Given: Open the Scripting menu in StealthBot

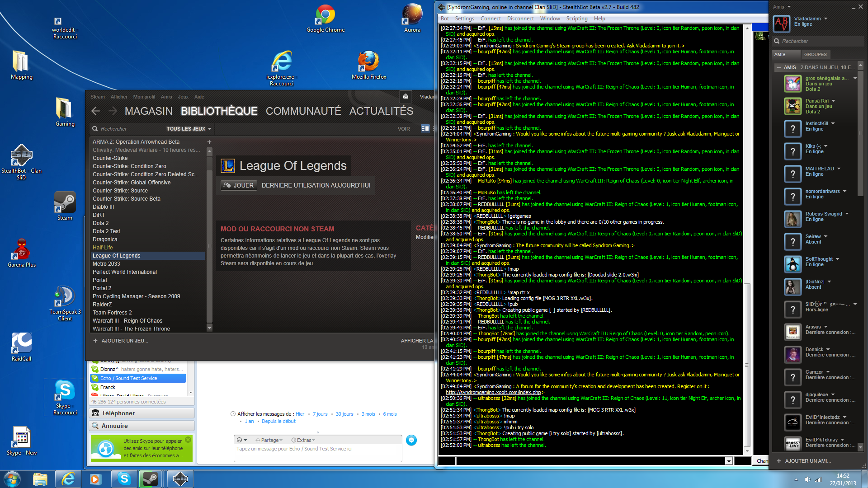Looking at the screenshot, I should coord(577,19).
